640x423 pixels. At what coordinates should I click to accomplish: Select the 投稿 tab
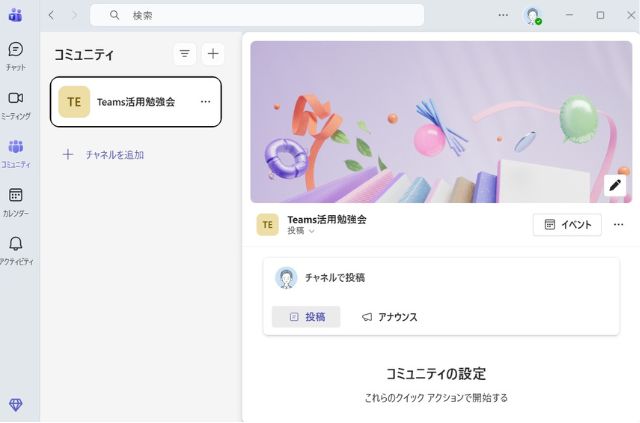point(306,317)
